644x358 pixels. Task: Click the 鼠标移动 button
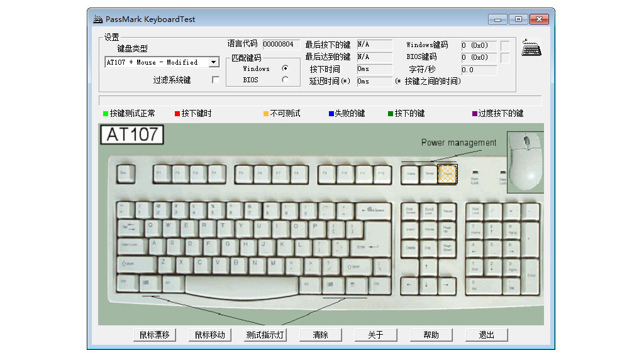[210, 335]
